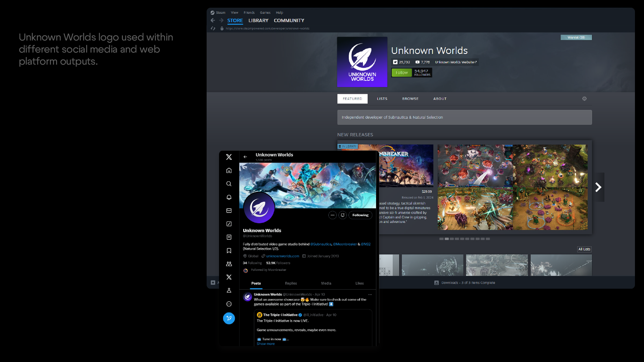Viewport: 644px width, 362px height.
Task: Toggle post notifications bell on profile
Action: 342,215
